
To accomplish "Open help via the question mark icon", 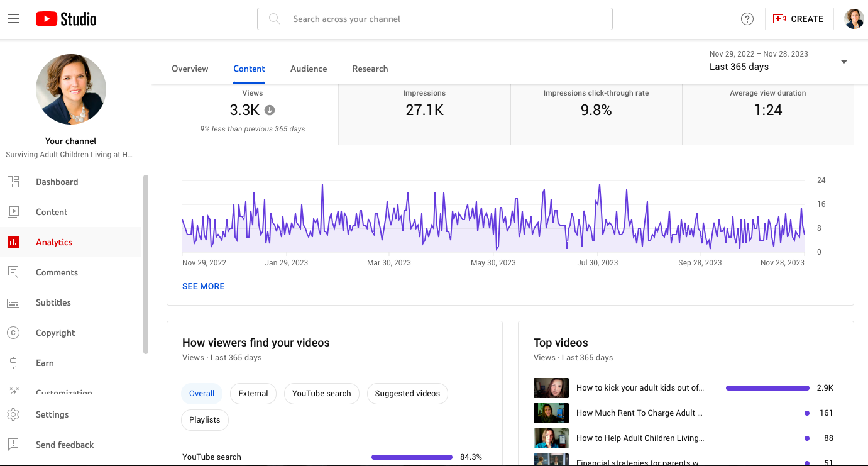I will 747,19.
